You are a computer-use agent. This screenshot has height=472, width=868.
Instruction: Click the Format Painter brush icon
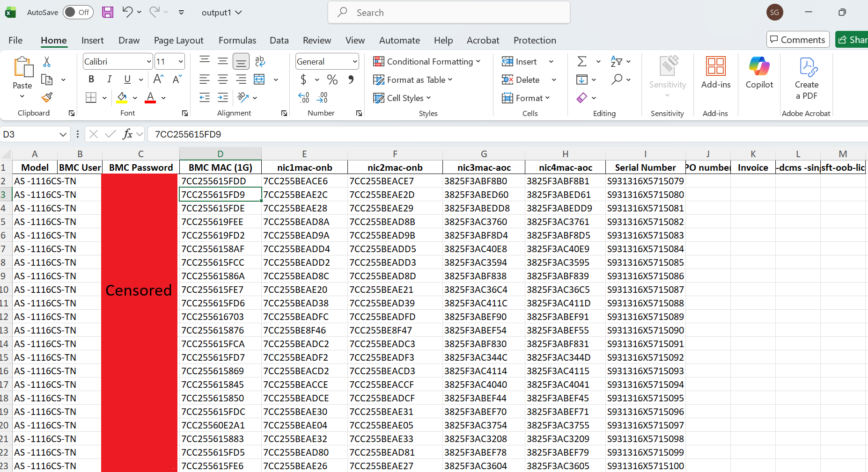tap(47, 98)
